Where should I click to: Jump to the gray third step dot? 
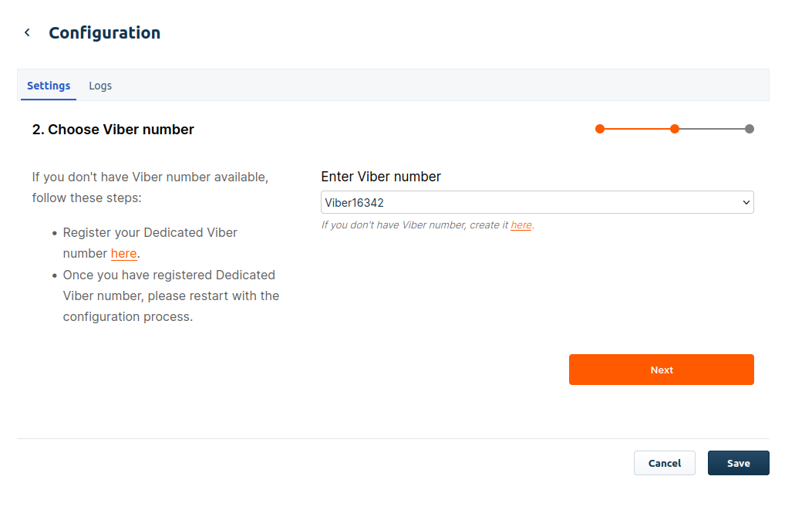750,129
